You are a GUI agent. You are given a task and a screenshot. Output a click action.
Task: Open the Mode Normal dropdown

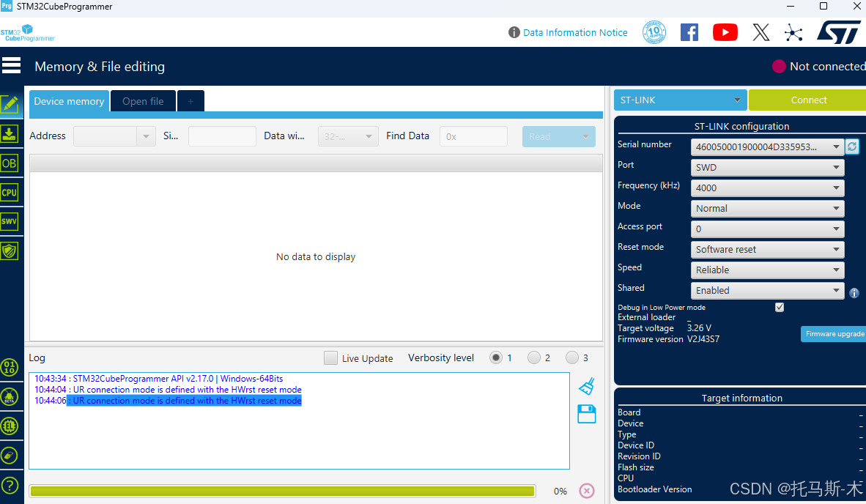pos(767,208)
